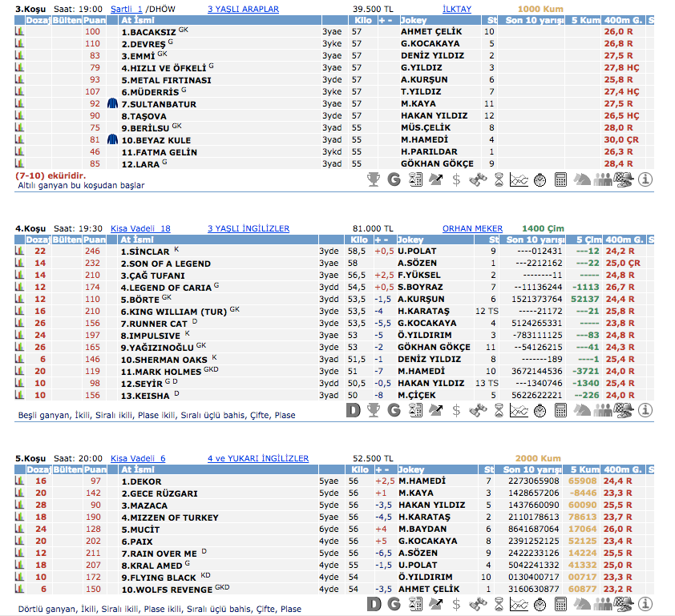Open the 'Şartli 1' race condition link
This screenshot has width=675, height=616.
coord(136,9)
